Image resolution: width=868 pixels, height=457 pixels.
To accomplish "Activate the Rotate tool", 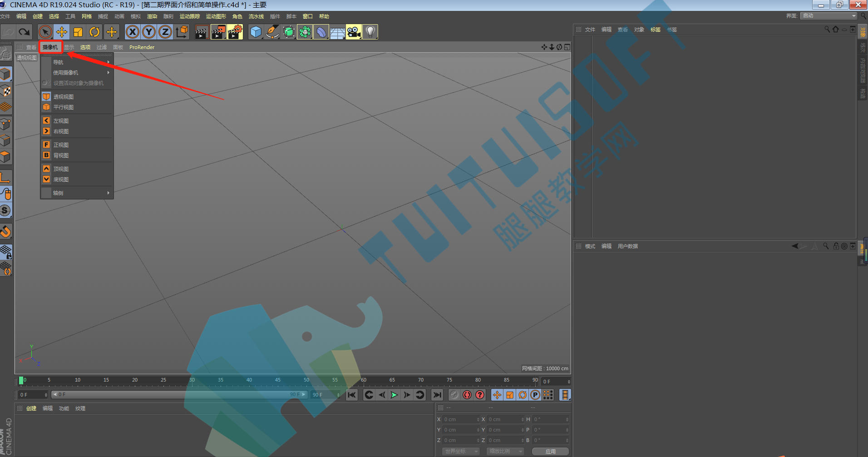I will tap(94, 32).
